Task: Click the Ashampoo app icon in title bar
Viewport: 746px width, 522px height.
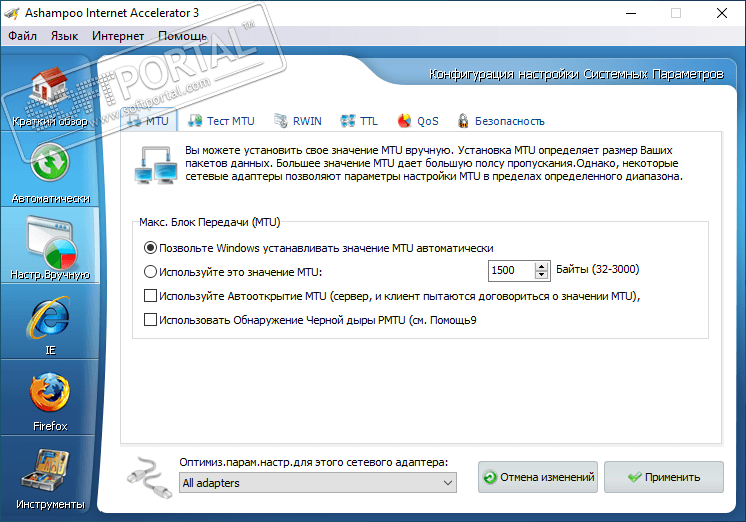Action: coord(12,13)
